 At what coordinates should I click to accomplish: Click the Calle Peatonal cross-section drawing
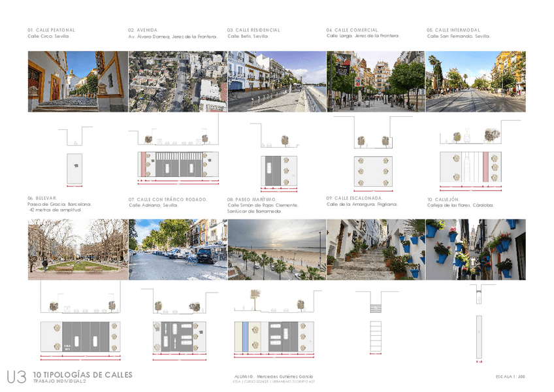[75, 136]
